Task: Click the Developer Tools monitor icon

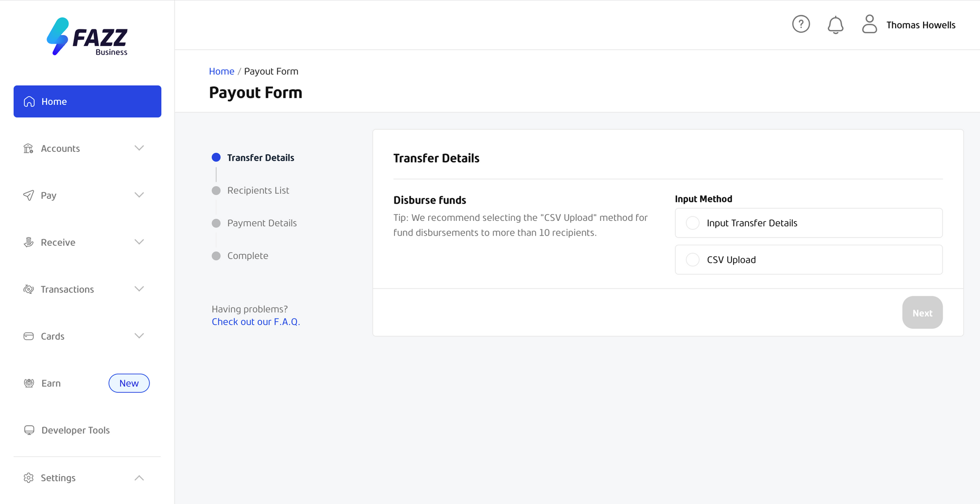Action: [29, 430]
